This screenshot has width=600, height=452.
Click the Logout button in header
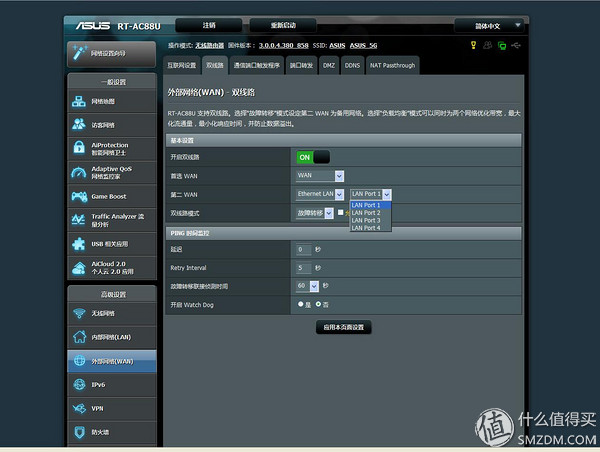pyautogui.click(x=209, y=25)
